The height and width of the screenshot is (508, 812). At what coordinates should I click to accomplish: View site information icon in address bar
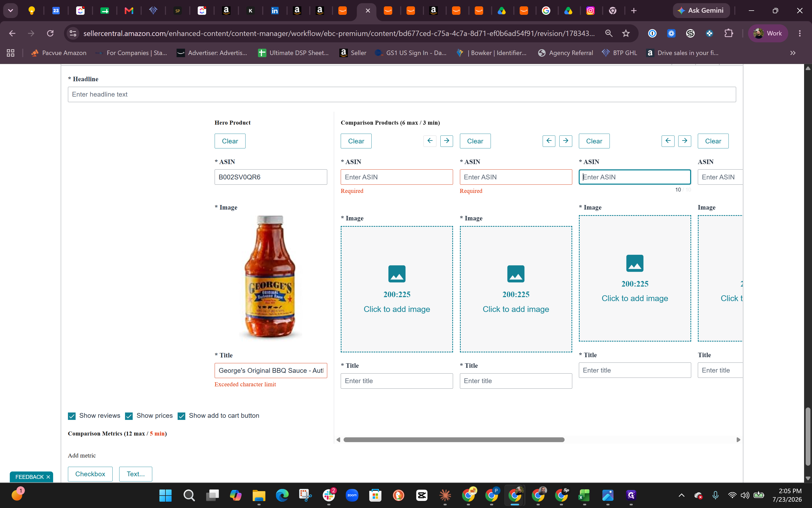tap(73, 33)
